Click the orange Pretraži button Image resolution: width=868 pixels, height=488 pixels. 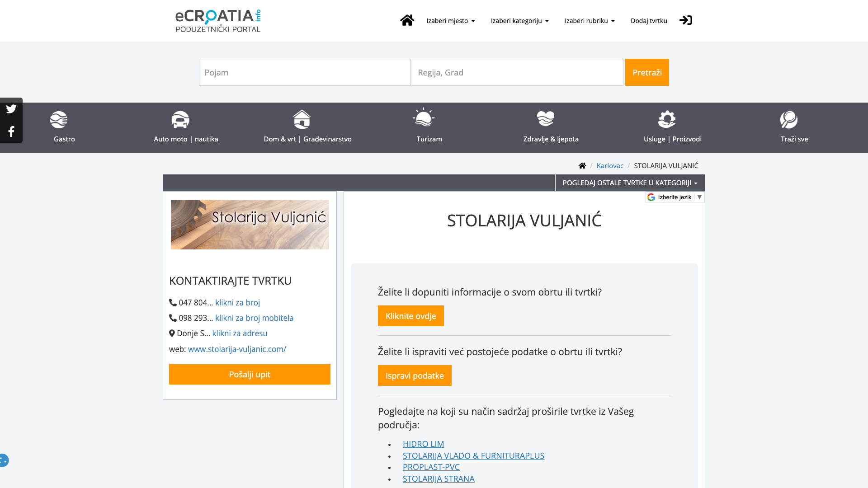click(647, 72)
